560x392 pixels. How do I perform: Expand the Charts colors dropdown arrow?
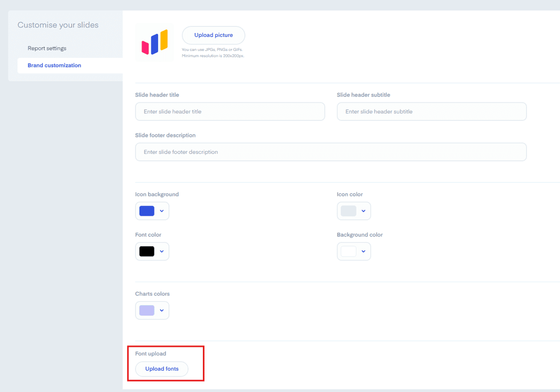point(162,310)
